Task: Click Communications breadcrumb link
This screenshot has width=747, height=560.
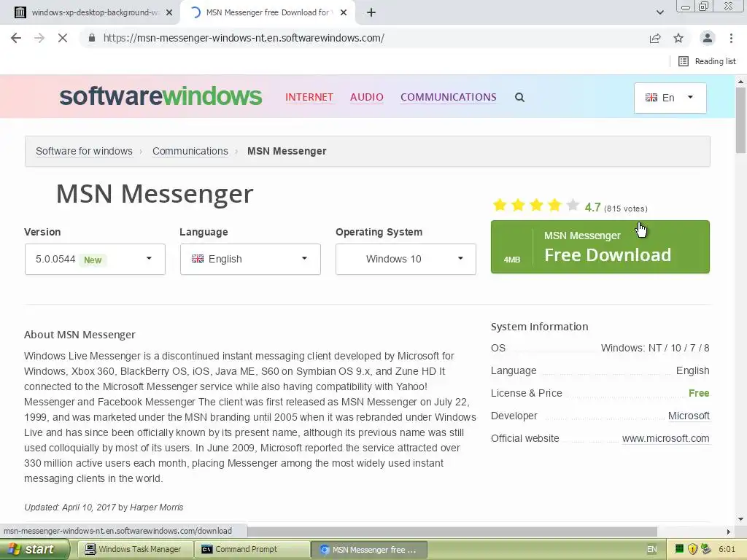Action: pos(190,151)
